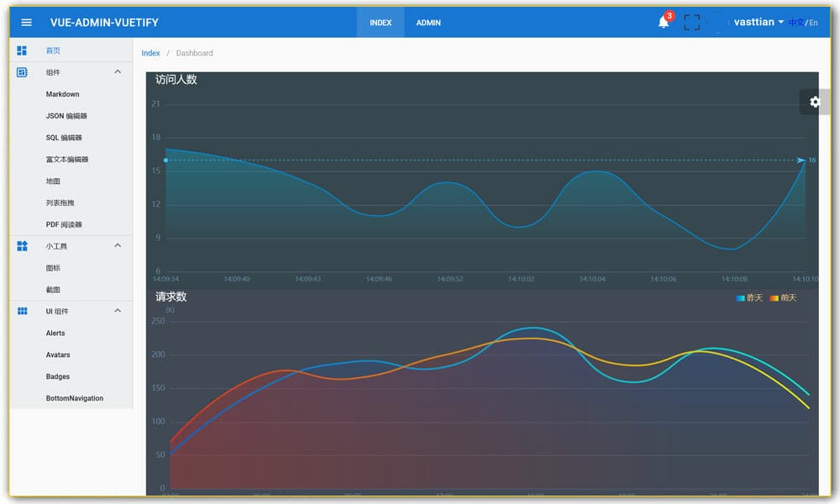Screen dimensions: 840x504
Task: Toggle the sidebar with the hamburger icon
Action: [25, 22]
